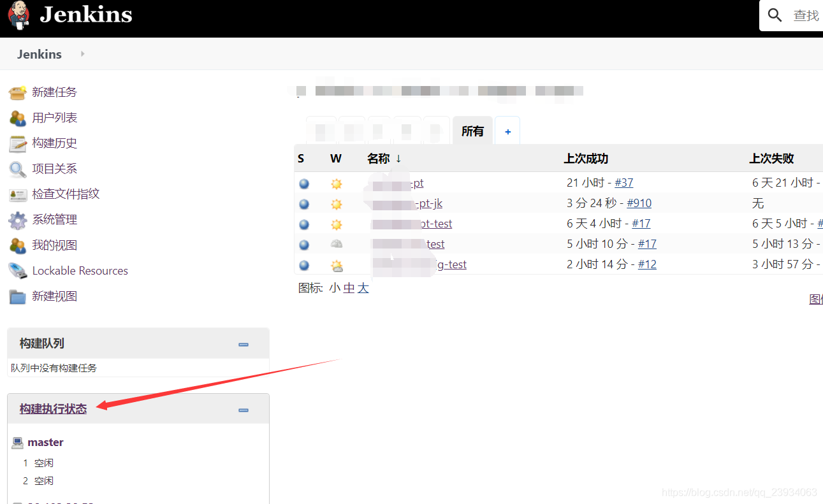Click sunny weather icon in #910 row
This screenshot has width=823, height=504.
pos(337,204)
